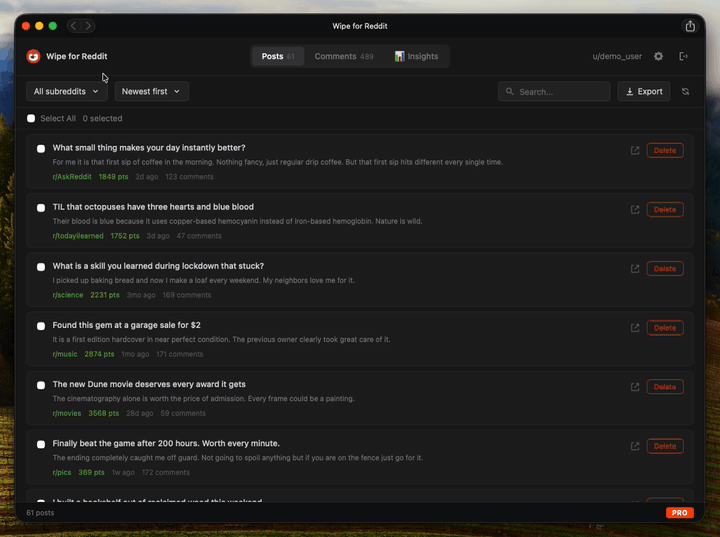This screenshot has width=720, height=537.
Task: Click the r/pics subreddit label
Action: [62, 472]
